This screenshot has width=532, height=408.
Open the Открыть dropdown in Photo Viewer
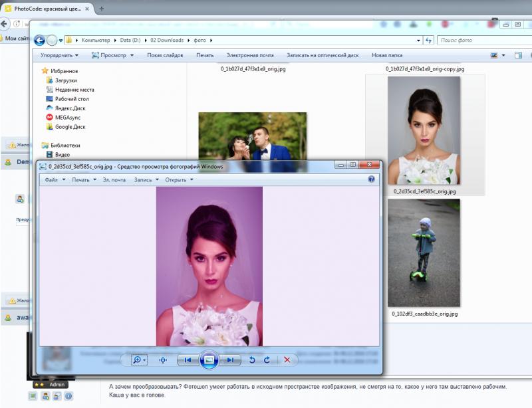tap(179, 180)
